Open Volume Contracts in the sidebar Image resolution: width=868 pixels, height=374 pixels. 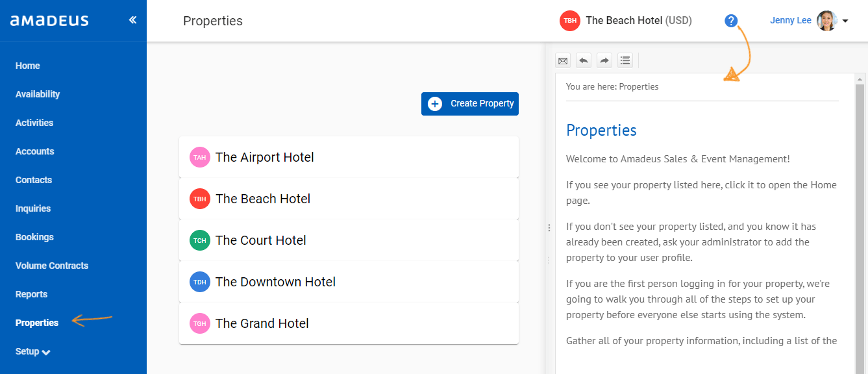[52, 266]
